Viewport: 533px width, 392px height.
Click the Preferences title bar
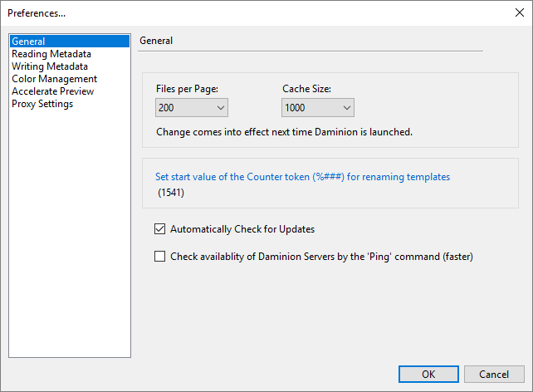coord(249,12)
